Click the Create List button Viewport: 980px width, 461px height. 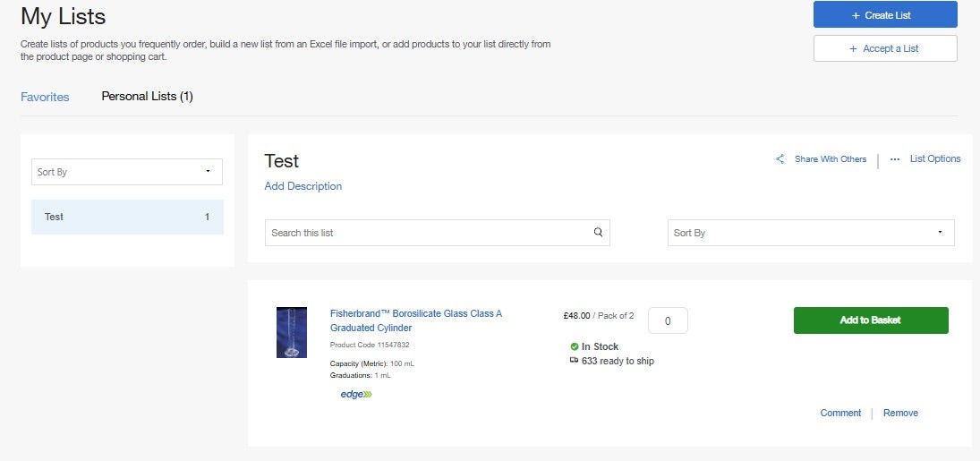pyautogui.click(x=885, y=15)
